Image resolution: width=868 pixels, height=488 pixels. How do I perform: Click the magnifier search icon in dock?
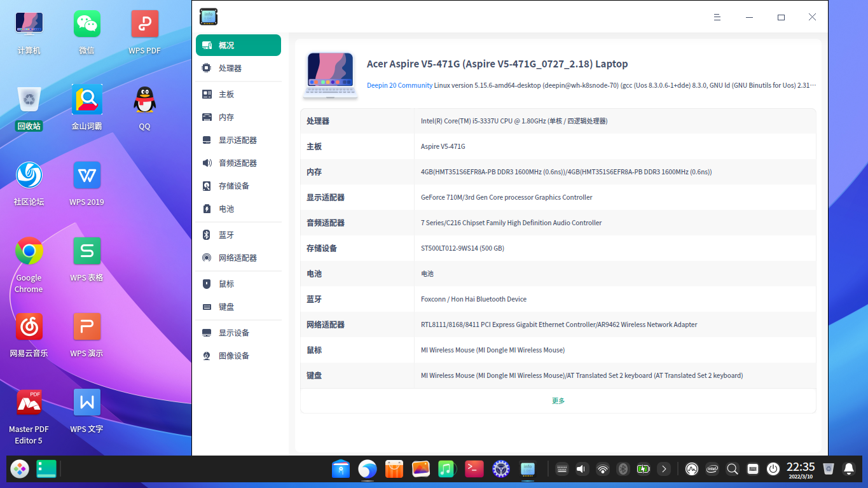(733, 469)
